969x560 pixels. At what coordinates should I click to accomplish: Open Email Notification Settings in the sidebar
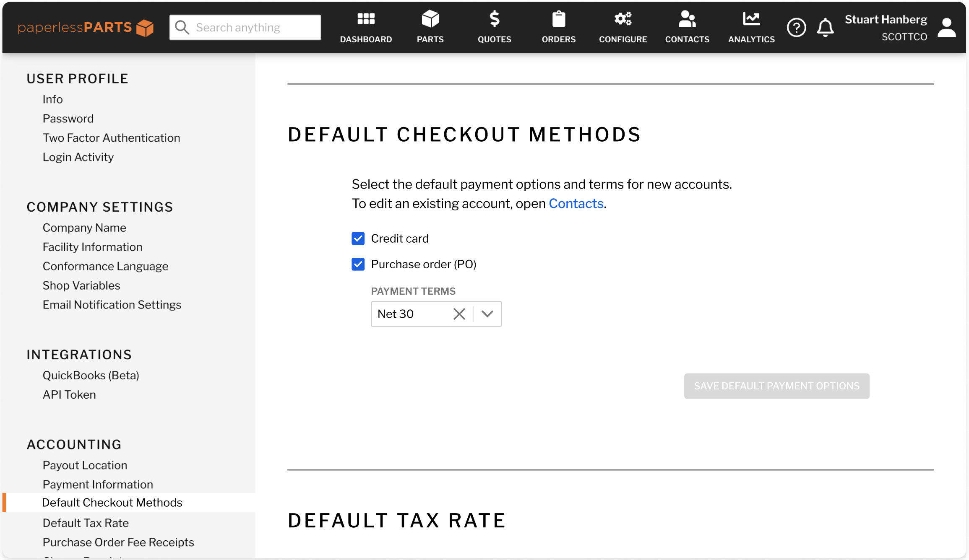[x=112, y=304]
